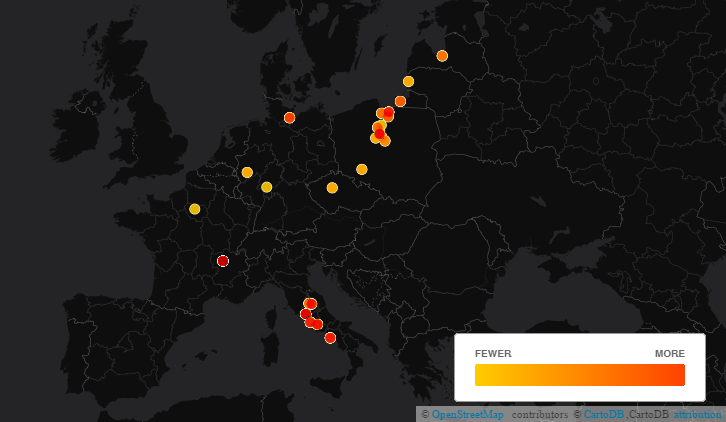The height and width of the screenshot is (422, 726).
Task: Select the yellow marker in northwestern France
Action: [194, 209]
